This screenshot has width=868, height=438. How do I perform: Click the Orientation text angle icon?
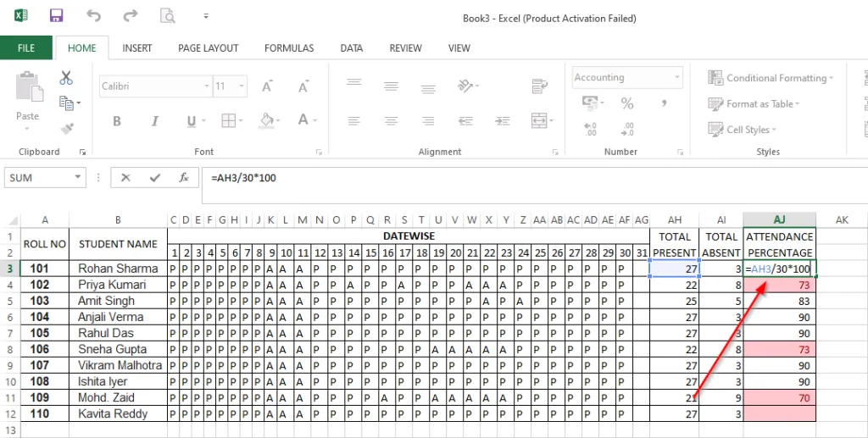tap(465, 86)
